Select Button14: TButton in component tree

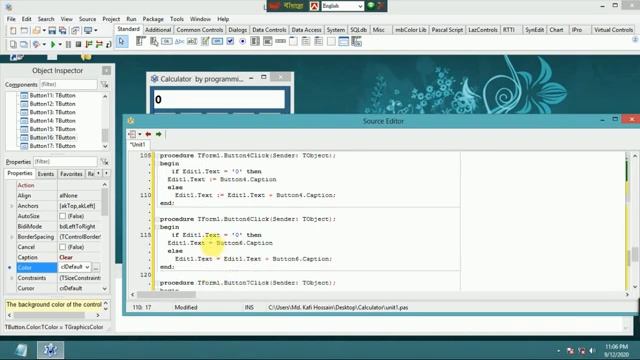click(52, 120)
